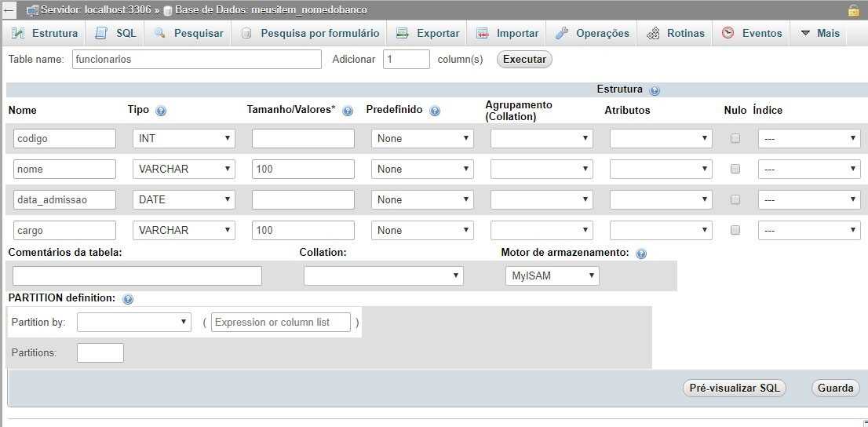Viewport: 868px width, 427px height.
Task: Click the Table name input field
Action: click(197, 59)
